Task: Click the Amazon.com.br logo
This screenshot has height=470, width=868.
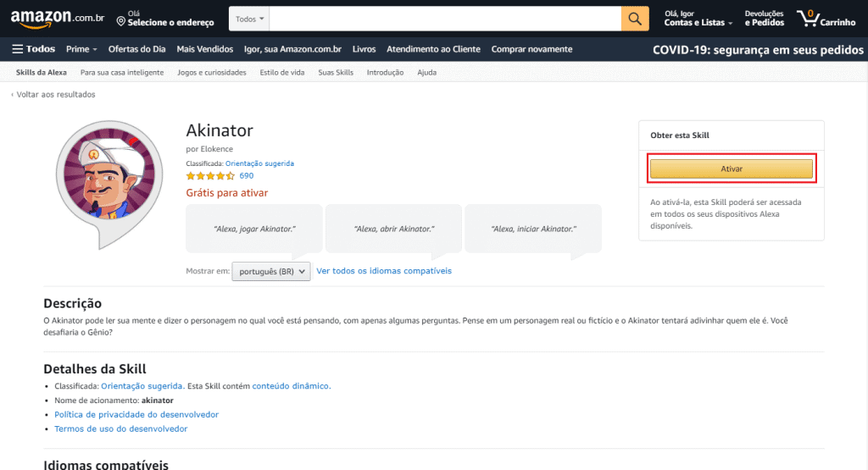Action: (x=58, y=19)
